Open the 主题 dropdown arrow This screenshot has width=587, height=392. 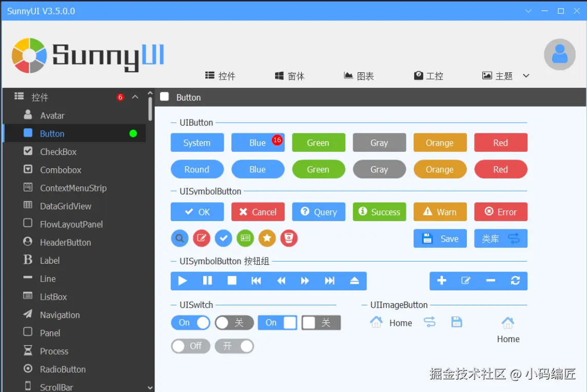(x=526, y=75)
